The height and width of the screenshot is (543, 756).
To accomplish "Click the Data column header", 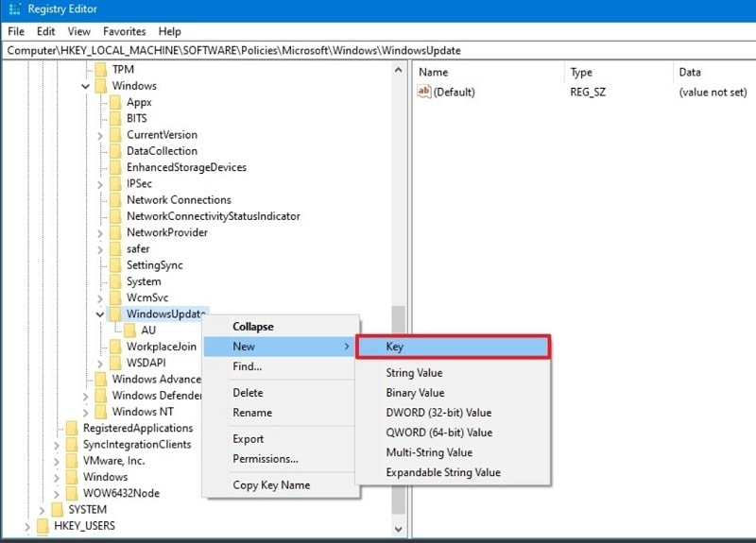I will click(x=714, y=73).
